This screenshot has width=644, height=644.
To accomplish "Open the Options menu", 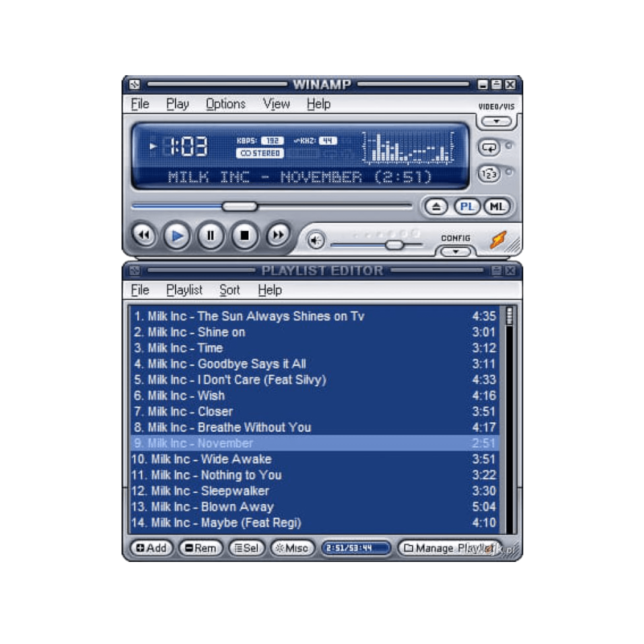I will [225, 104].
